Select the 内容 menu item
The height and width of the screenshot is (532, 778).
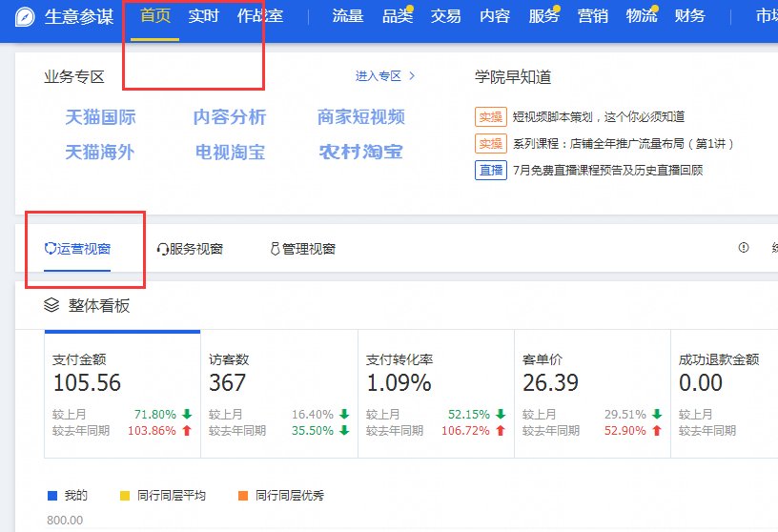tap(495, 16)
